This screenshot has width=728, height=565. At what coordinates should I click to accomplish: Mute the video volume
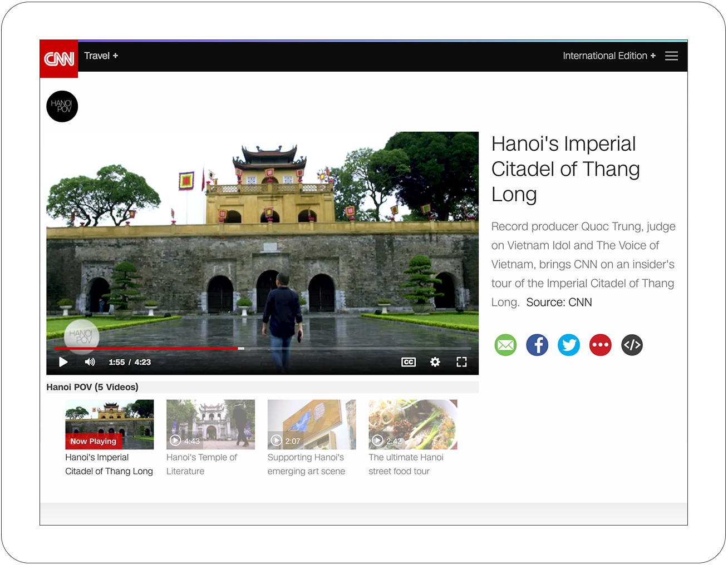[90, 362]
